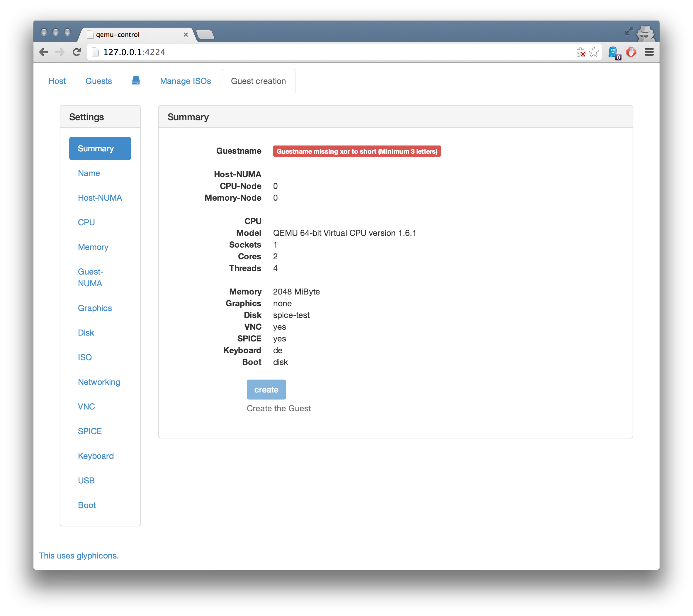Open Chrome hamburger menu
693x616 pixels.
pos(649,52)
